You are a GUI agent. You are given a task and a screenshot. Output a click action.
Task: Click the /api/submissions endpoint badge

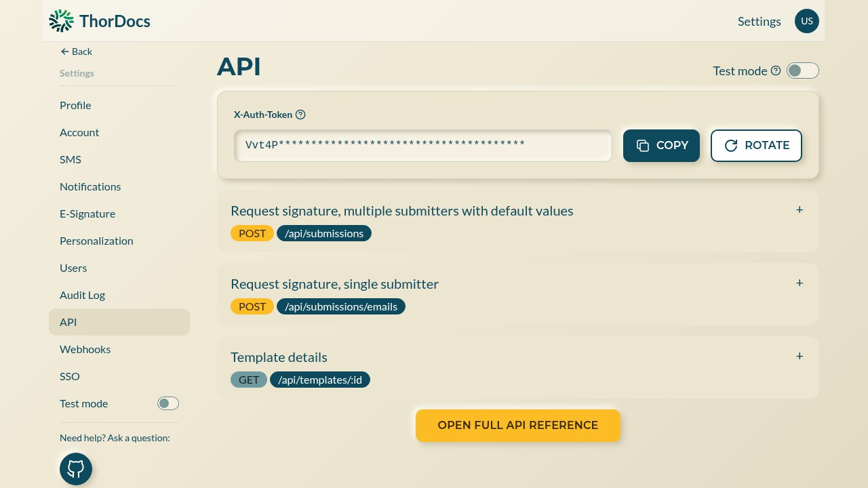[x=324, y=233]
